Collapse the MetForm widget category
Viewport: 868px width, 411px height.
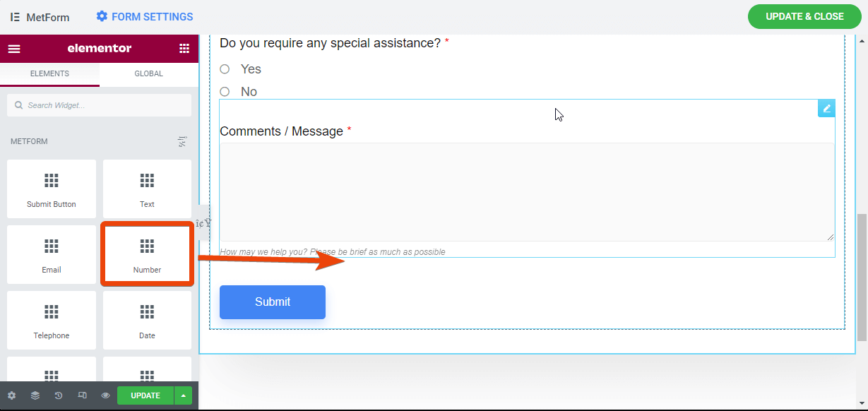click(x=182, y=142)
